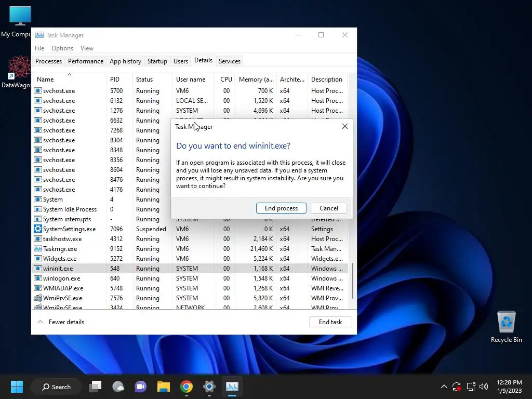Switch to the Services tab
The height and width of the screenshot is (399, 532).
pos(229,61)
